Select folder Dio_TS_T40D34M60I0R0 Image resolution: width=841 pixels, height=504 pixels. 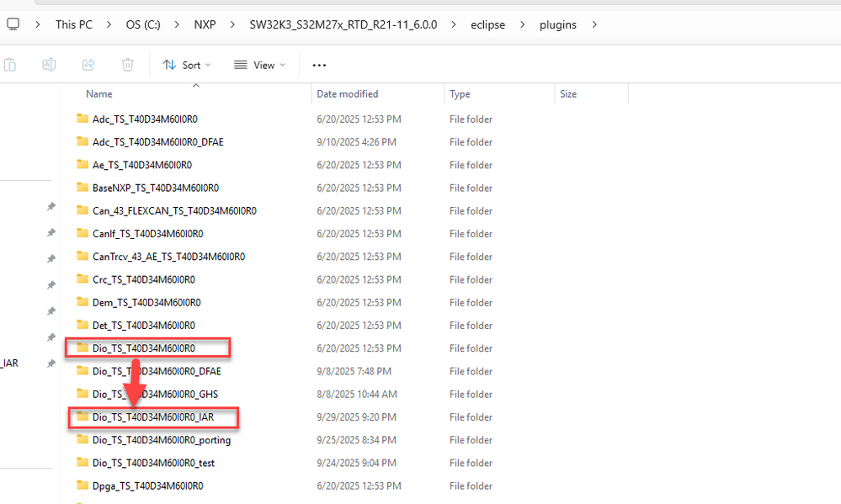click(x=144, y=348)
